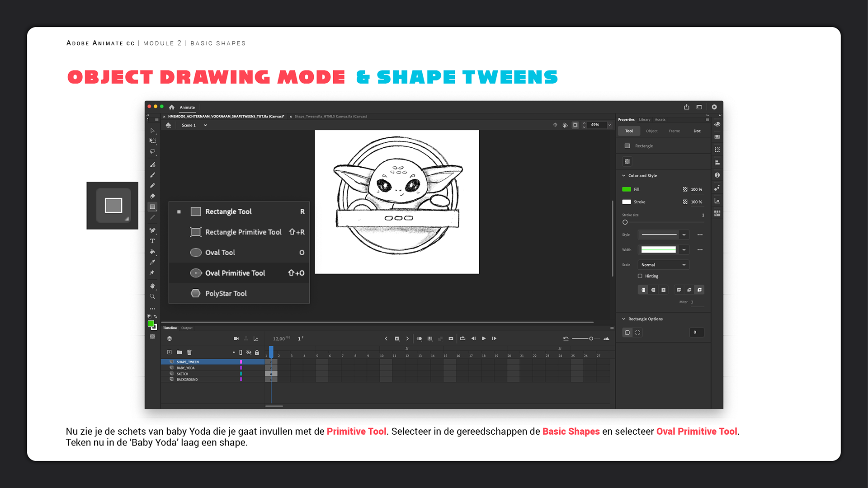Click the Play button in timeline

point(484,338)
